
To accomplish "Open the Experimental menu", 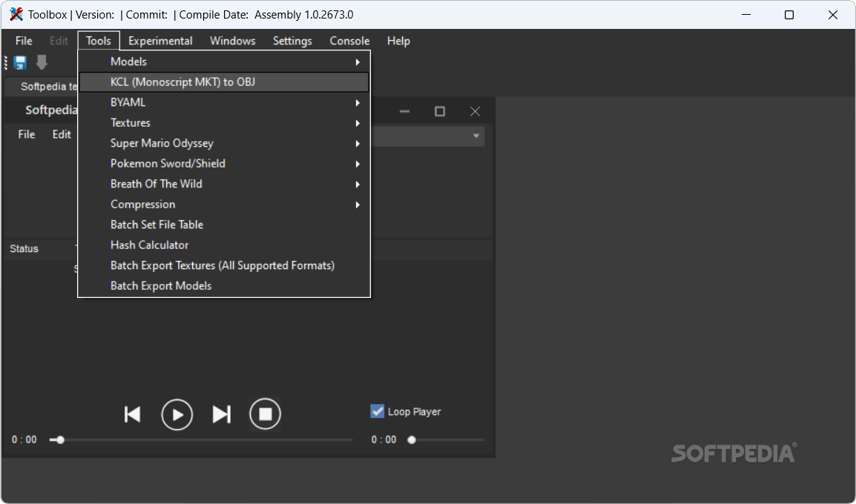I will 160,41.
